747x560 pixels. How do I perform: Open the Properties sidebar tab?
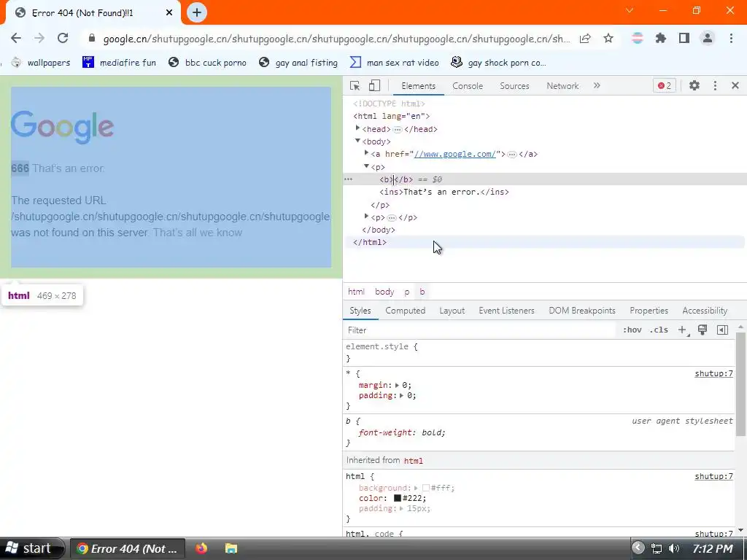pyautogui.click(x=649, y=311)
